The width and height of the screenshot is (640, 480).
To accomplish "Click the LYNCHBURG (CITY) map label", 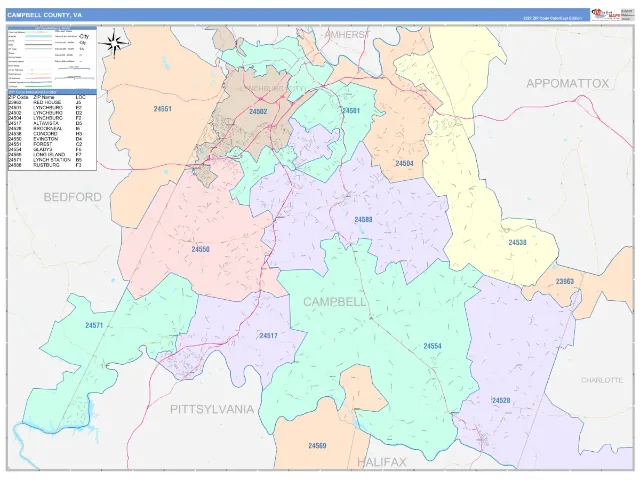I will click(x=273, y=88).
